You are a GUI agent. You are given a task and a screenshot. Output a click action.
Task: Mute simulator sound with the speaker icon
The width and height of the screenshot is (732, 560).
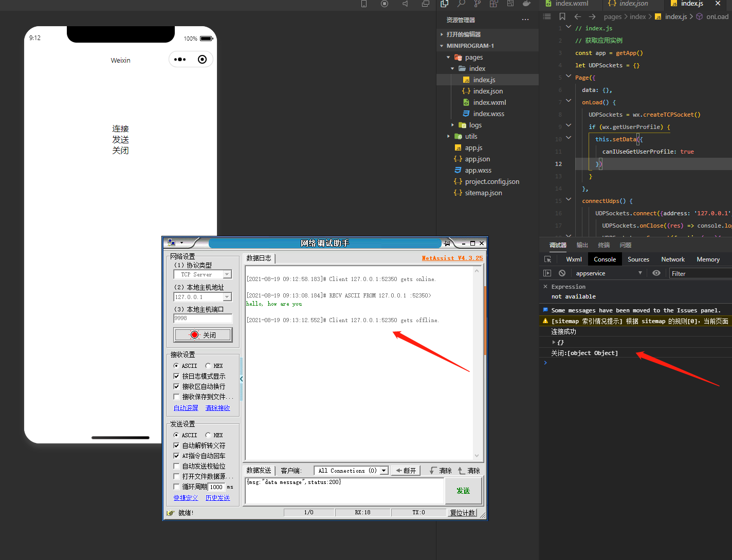(405, 4)
